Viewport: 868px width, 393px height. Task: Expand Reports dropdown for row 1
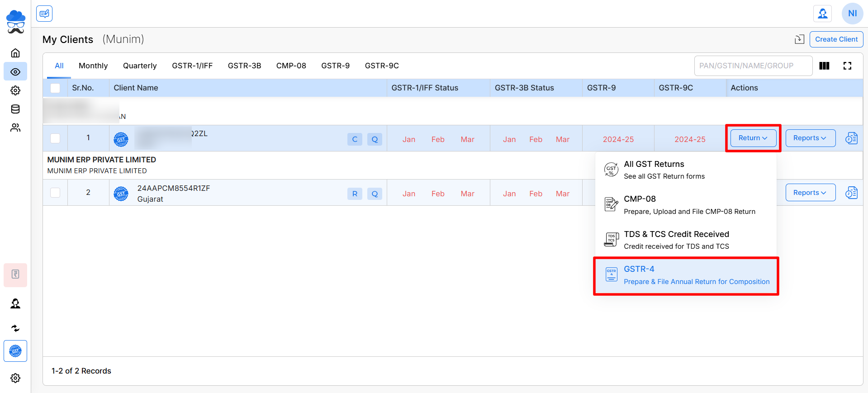click(x=810, y=138)
